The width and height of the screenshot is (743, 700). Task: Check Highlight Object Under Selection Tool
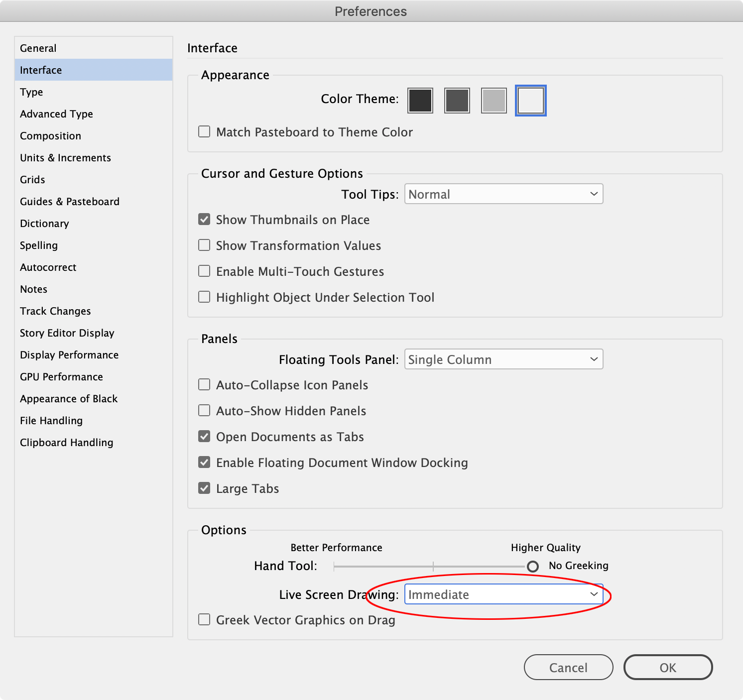(x=204, y=297)
